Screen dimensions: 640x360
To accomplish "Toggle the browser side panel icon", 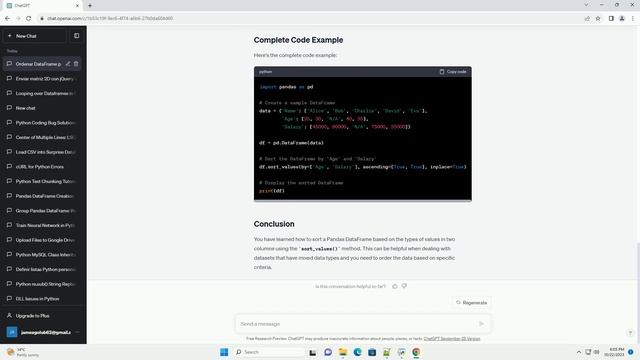I will pos(611,18).
